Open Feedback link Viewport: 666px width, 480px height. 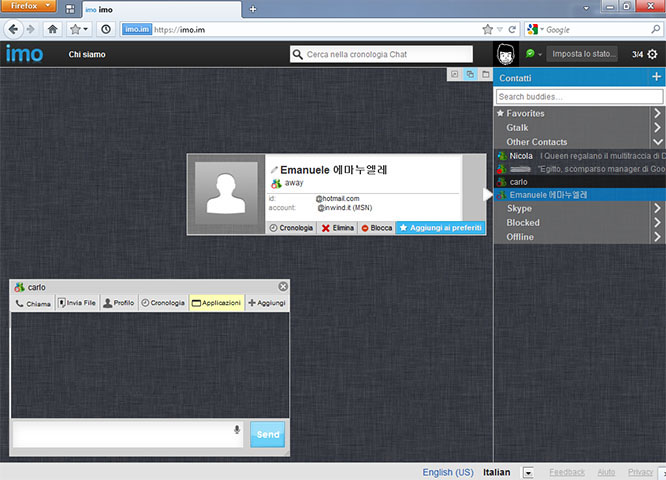tap(567, 472)
